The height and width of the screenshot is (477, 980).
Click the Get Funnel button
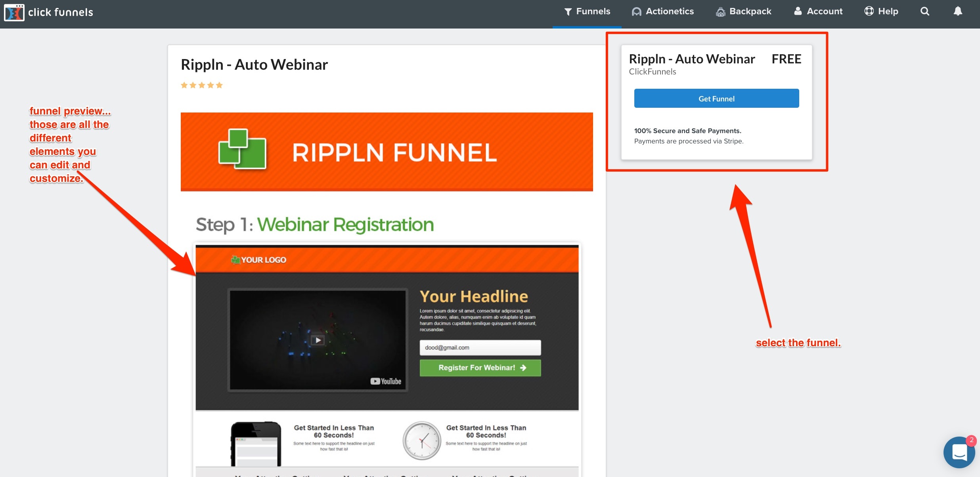coord(716,98)
